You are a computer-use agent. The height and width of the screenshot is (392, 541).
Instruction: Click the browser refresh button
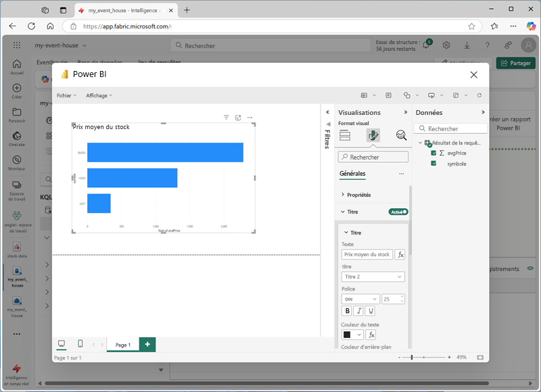31,26
